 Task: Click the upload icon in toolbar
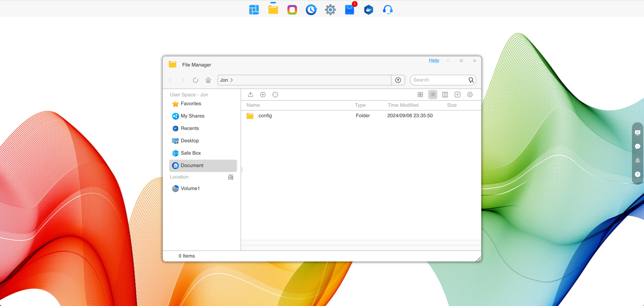coord(250,95)
